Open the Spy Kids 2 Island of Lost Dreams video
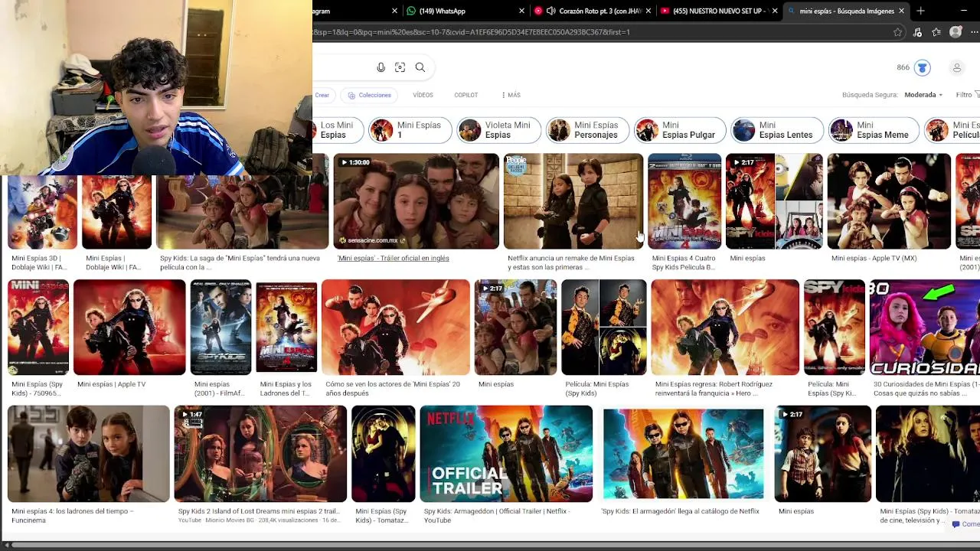 (260, 454)
